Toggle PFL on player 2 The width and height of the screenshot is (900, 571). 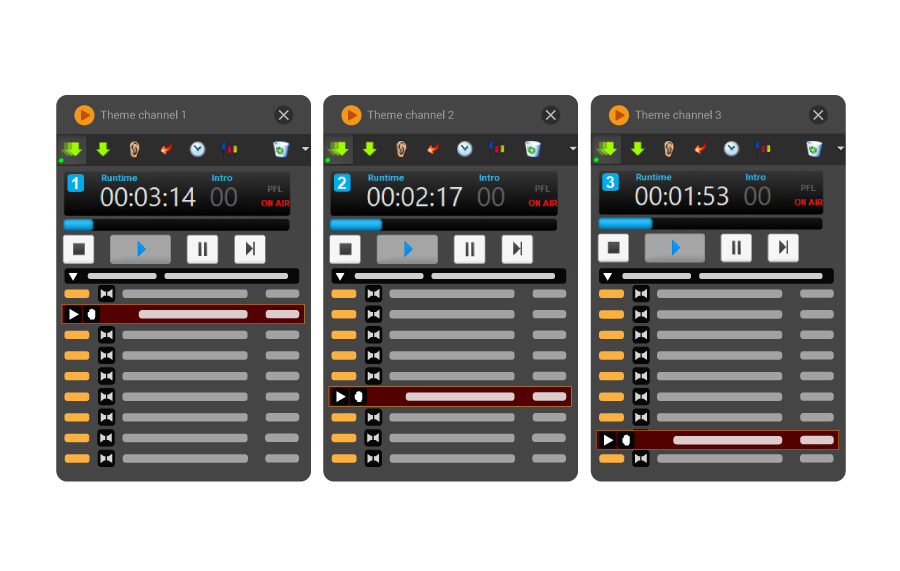point(542,189)
